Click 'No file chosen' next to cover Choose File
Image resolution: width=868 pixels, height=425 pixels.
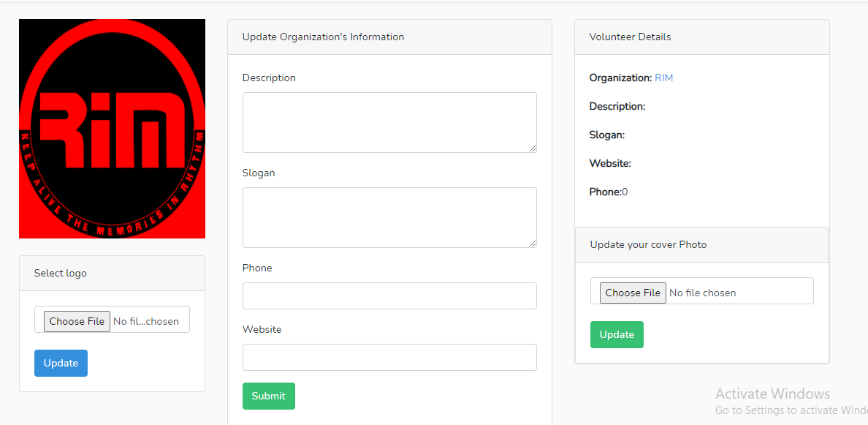pos(703,292)
